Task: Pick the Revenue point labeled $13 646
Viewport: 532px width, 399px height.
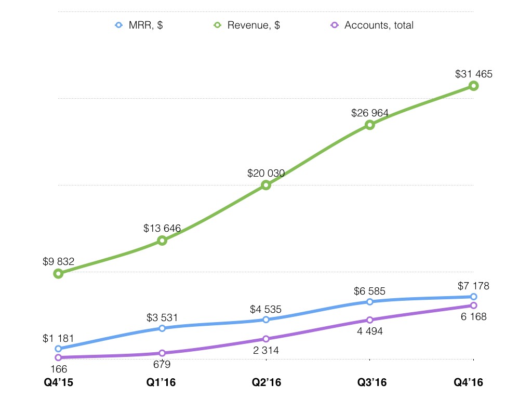Action: pyautogui.click(x=162, y=241)
